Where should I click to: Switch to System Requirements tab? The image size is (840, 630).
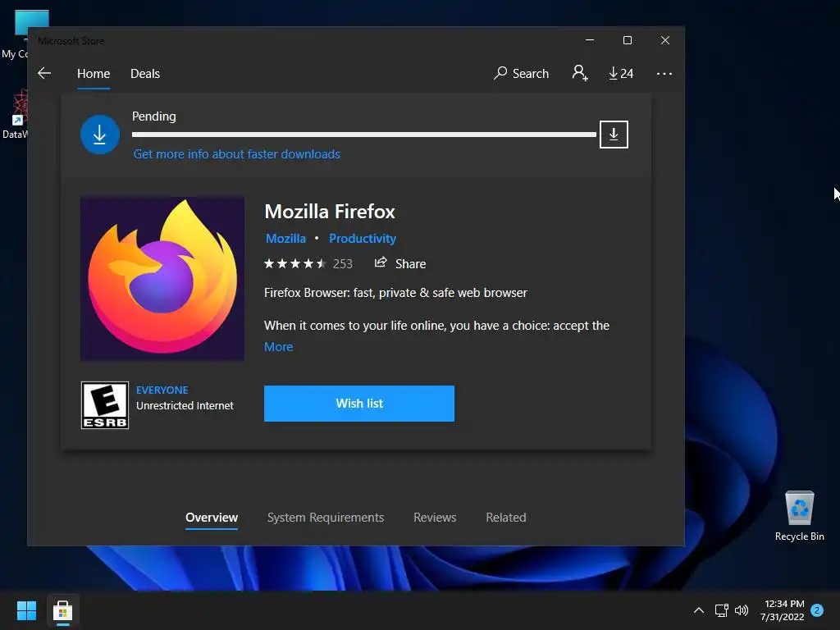326,518
